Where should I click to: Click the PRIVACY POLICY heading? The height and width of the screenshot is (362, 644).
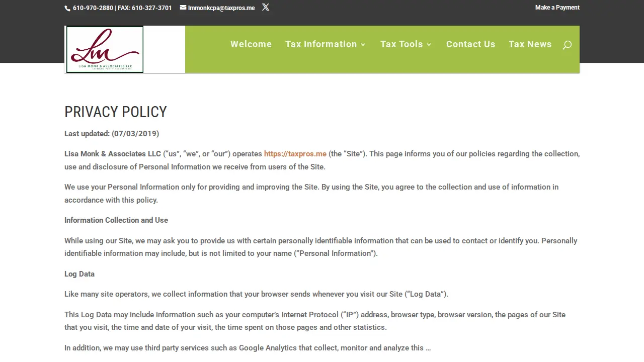[x=116, y=112]
